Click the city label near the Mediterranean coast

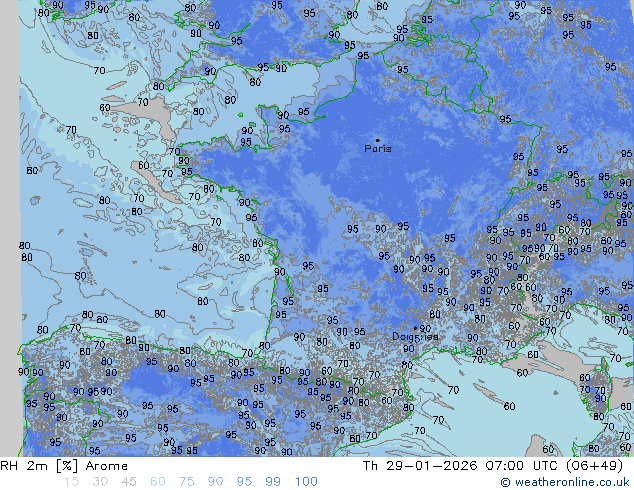(x=415, y=336)
